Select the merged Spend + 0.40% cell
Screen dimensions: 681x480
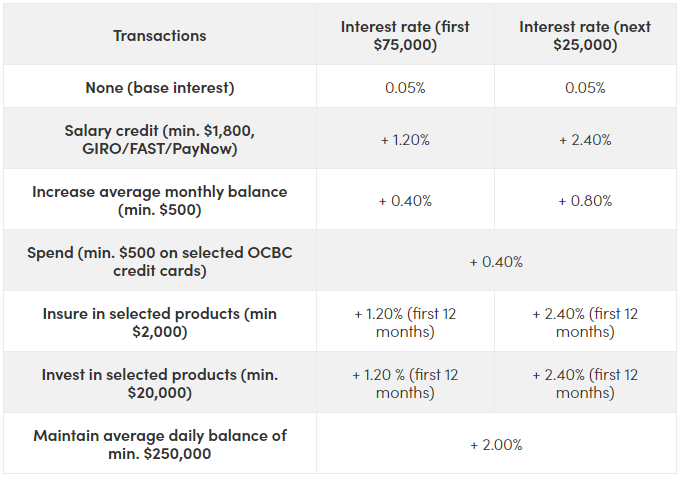click(x=496, y=262)
